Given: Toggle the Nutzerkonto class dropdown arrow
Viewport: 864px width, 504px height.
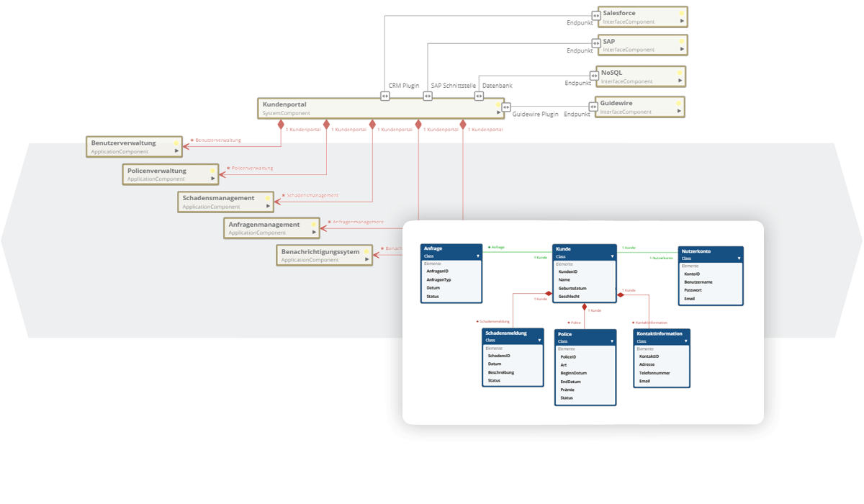Looking at the screenshot, I should 739,258.
